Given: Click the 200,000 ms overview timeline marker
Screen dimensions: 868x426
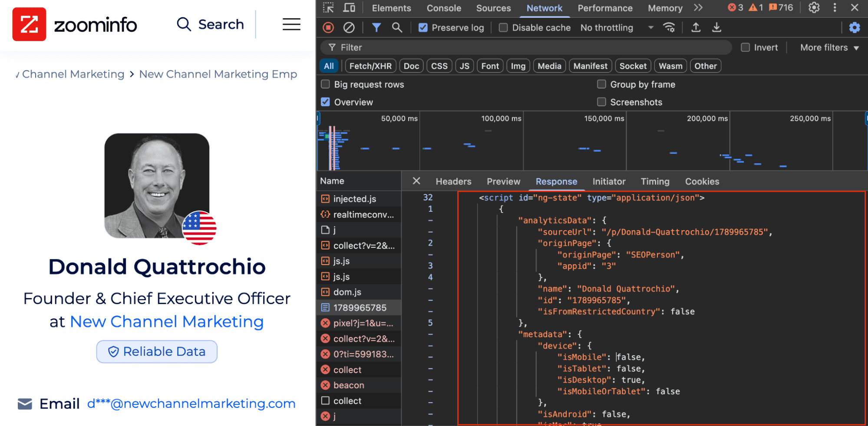Looking at the screenshot, I should pyautogui.click(x=707, y=118).
